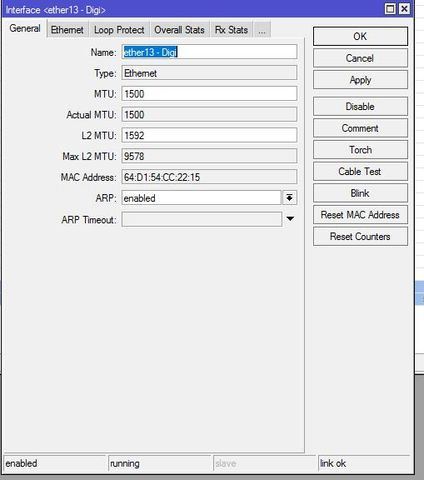Open the Ethernet tab

point(67,30)
